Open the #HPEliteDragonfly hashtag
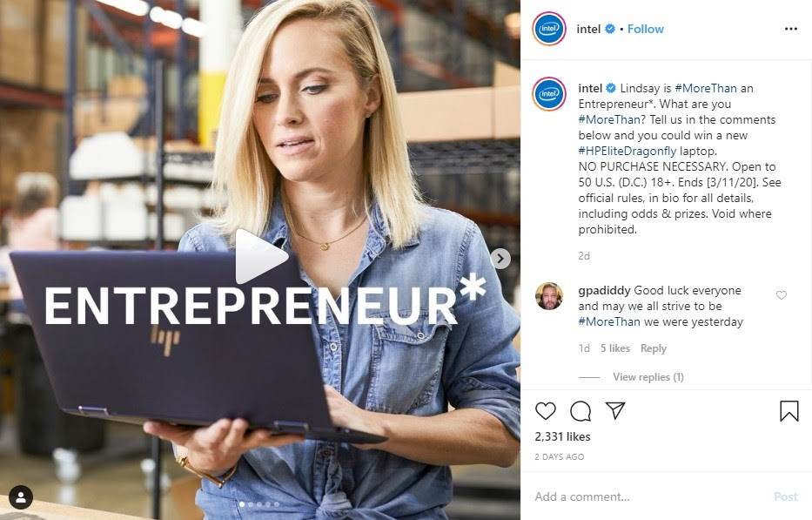The height and width of the screenshot is (520, 812). (x=627, y=151)
